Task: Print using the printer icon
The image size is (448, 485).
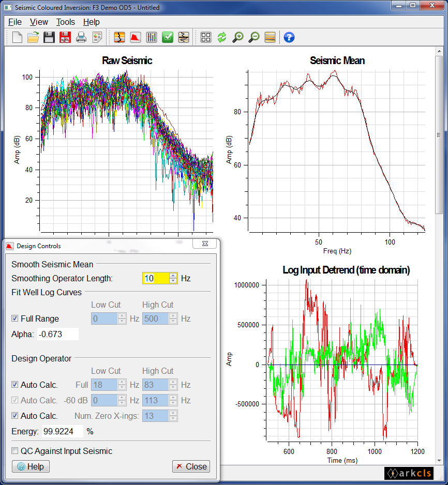Action: pyautogui.click(x=81, y=37)
